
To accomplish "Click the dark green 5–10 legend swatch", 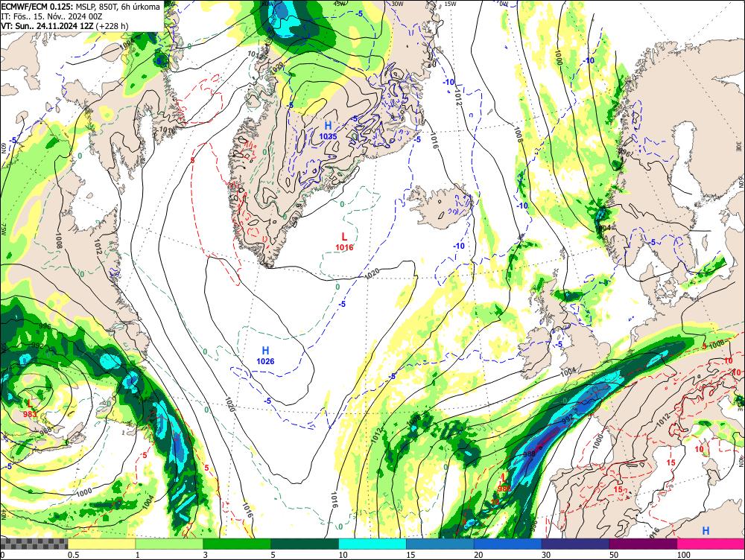I will point(305,544).
